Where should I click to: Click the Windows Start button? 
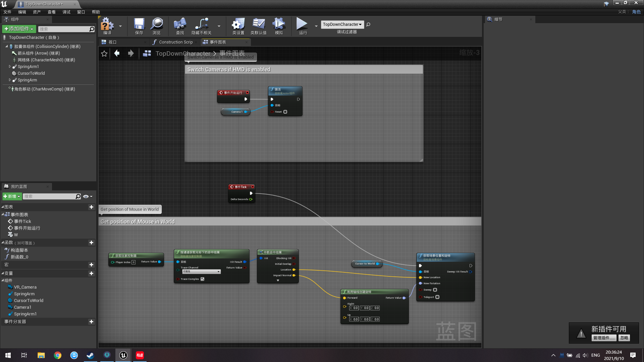tap(8, 355)
